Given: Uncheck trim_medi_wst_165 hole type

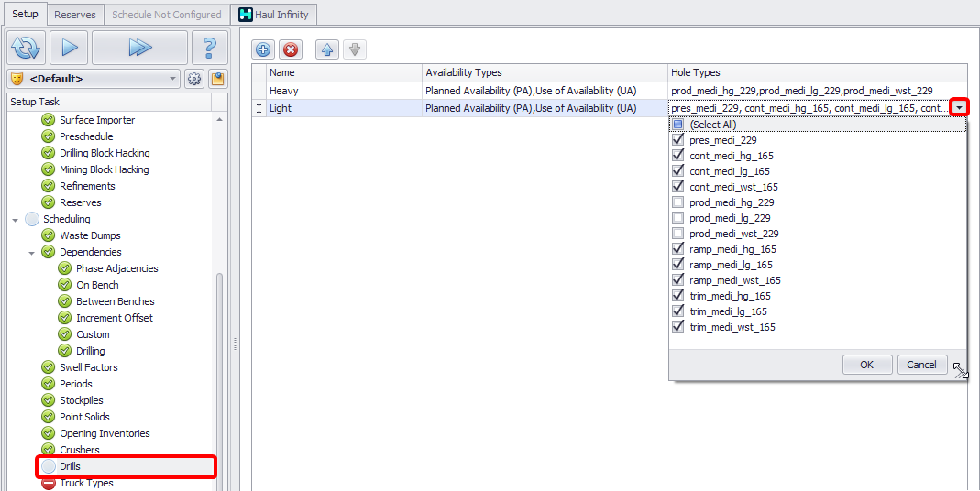Looking at the screenshot, I should [x=677, y=327].
